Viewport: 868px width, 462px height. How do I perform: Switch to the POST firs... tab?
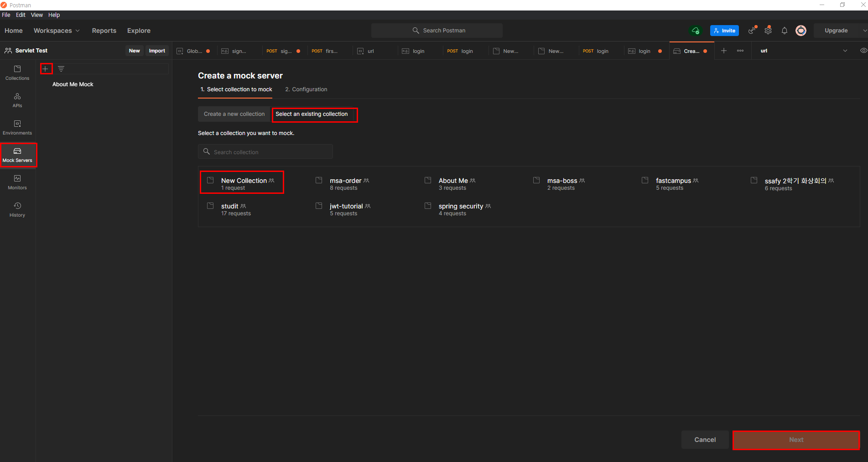pyautogui.click(x=329, y=51)
